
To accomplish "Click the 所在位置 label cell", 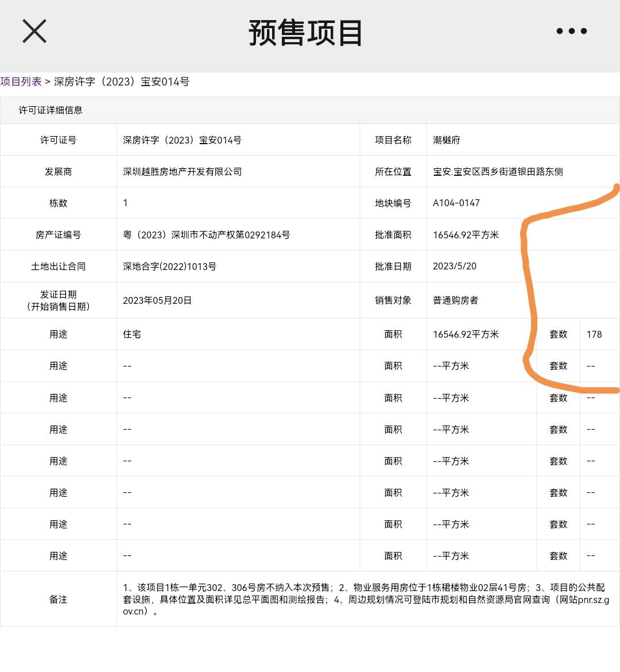I will click(x=393, y=171).
